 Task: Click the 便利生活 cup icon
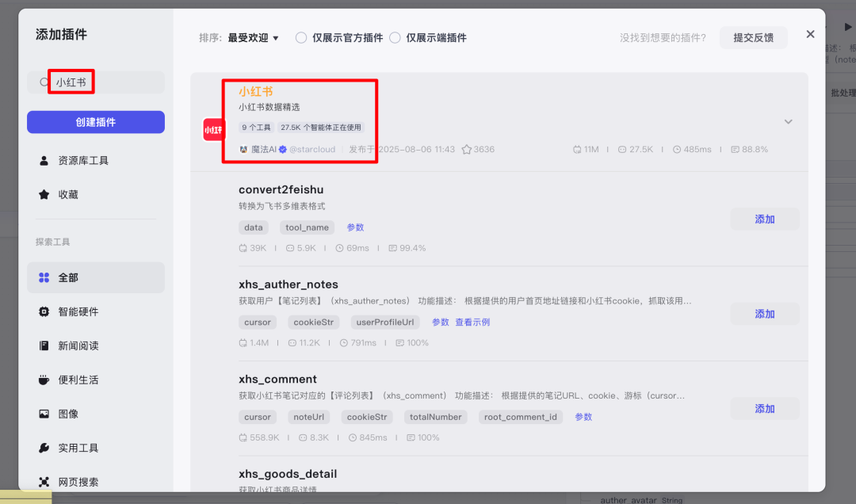44,380
